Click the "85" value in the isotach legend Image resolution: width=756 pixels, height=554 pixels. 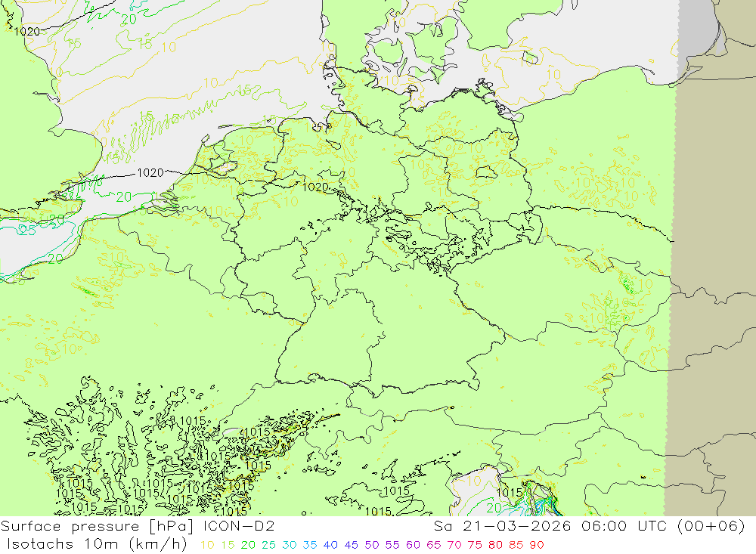click(x=516, y=545)
